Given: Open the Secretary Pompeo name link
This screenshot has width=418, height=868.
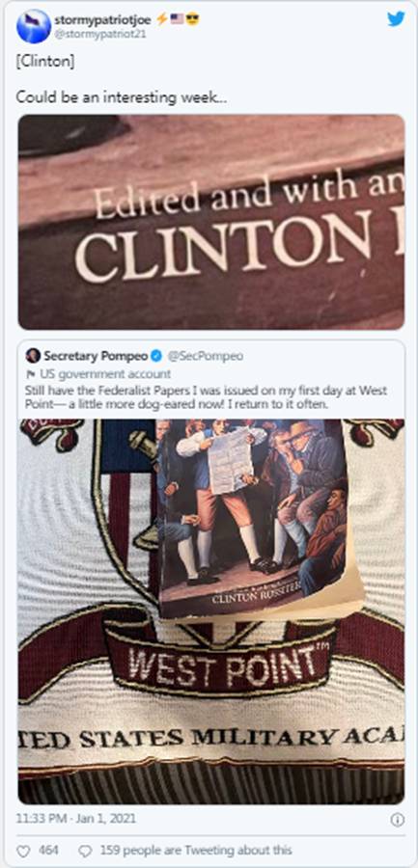Looking at the screenshot, I should [x=96, y=355].
